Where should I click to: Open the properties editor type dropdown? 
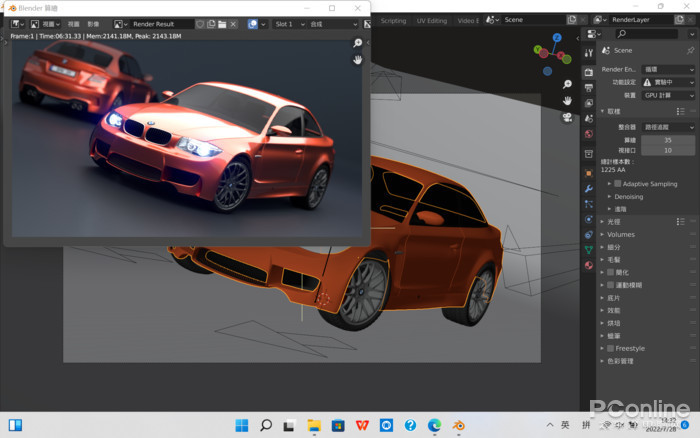594,34
